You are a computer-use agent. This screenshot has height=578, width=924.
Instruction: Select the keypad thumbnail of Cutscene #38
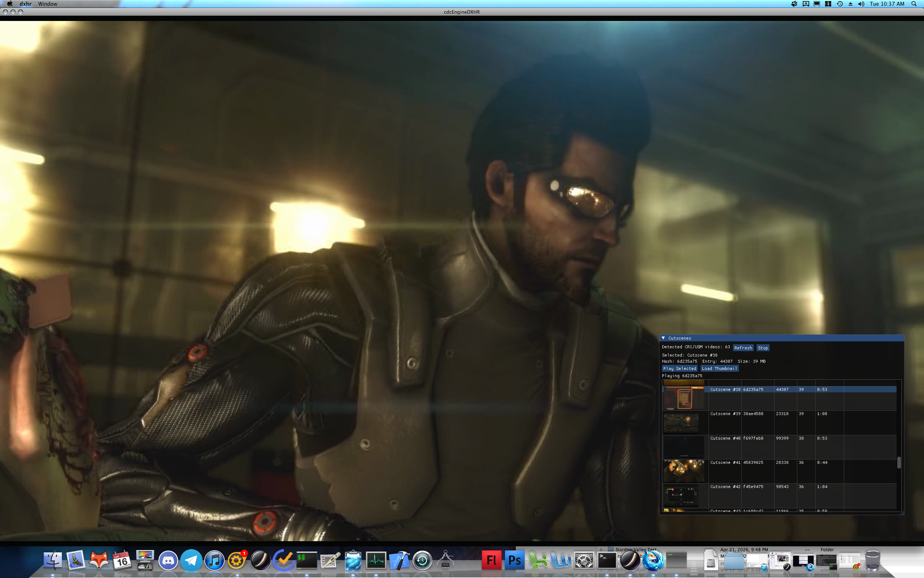(x=684, y=398)
